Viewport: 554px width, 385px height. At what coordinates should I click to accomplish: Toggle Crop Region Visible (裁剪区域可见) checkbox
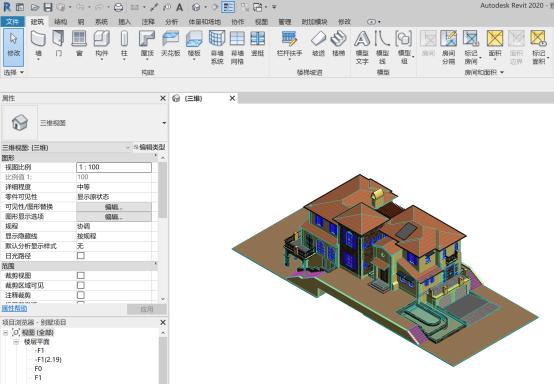pyautogui.click(x=81, y=285)
